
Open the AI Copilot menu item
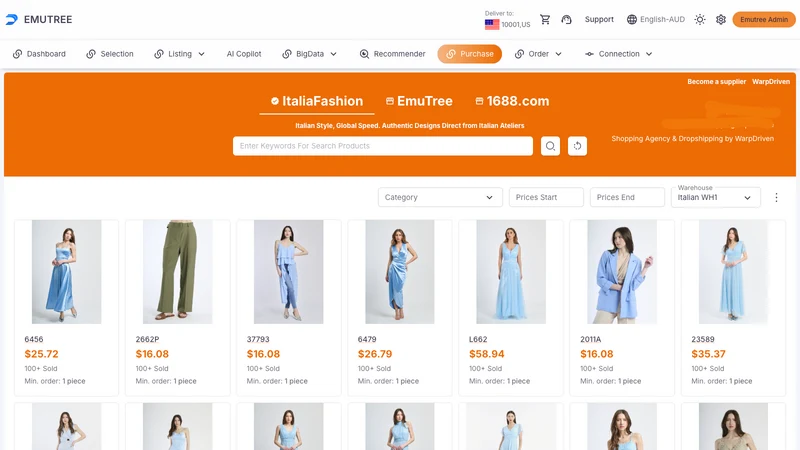tap(244, 54)
